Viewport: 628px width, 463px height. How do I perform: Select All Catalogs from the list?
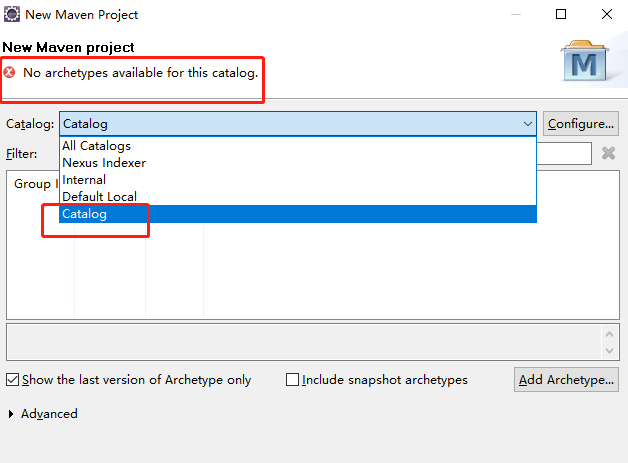pos(96,146)
